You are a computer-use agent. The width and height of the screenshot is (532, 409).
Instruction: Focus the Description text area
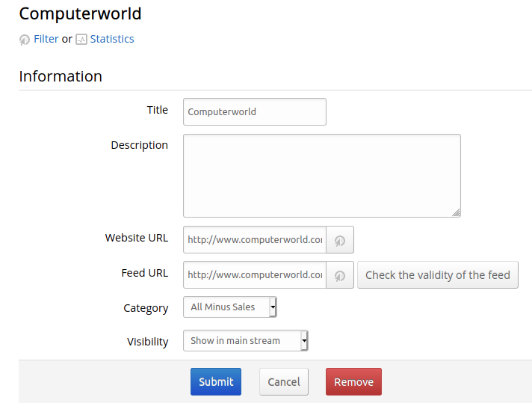click(x=321, y=176)
